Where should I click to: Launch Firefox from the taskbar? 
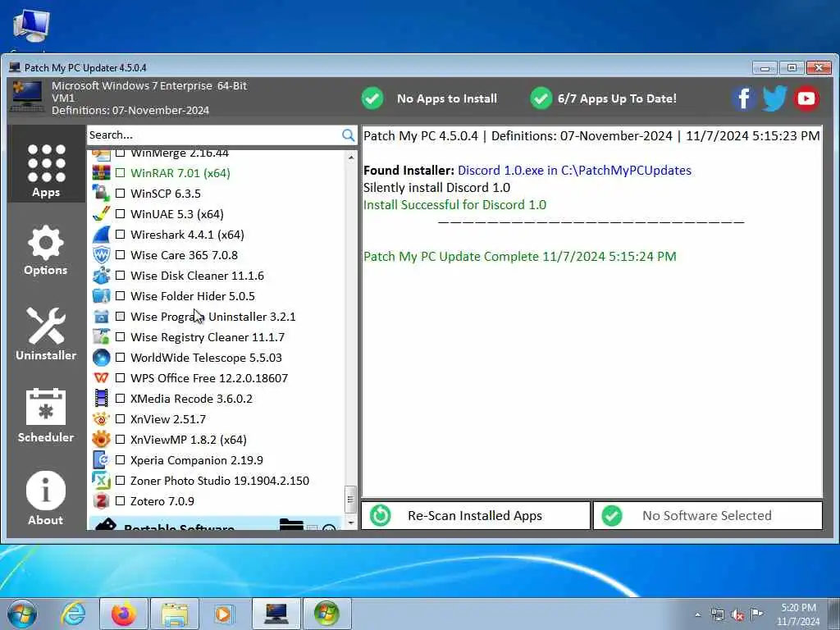click(x=123, y=614)
